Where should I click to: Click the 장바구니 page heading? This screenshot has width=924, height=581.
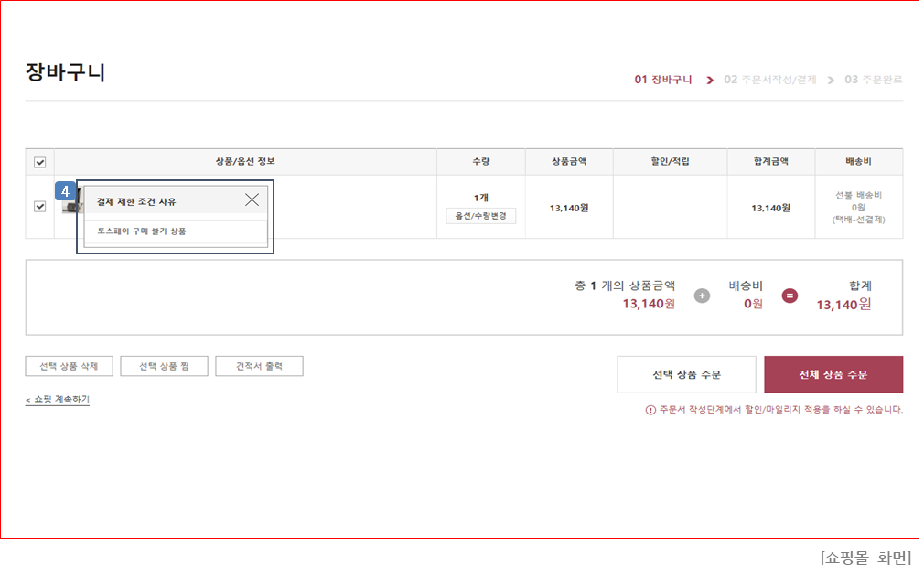[65, 72]
